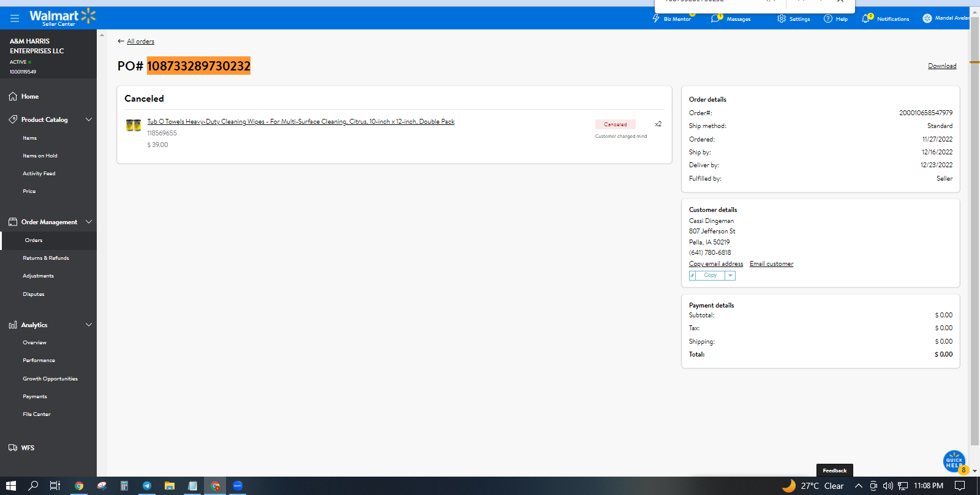Viewport: 980px width, 495px height.
Task: Click the Canceled status badge
Action: (x=616, y=124)
